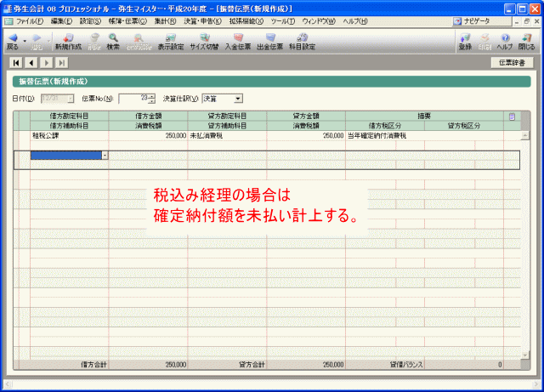The image size is (544, 392).
Task: Click the 登録 register icon
Action: [x=465, y=42]
